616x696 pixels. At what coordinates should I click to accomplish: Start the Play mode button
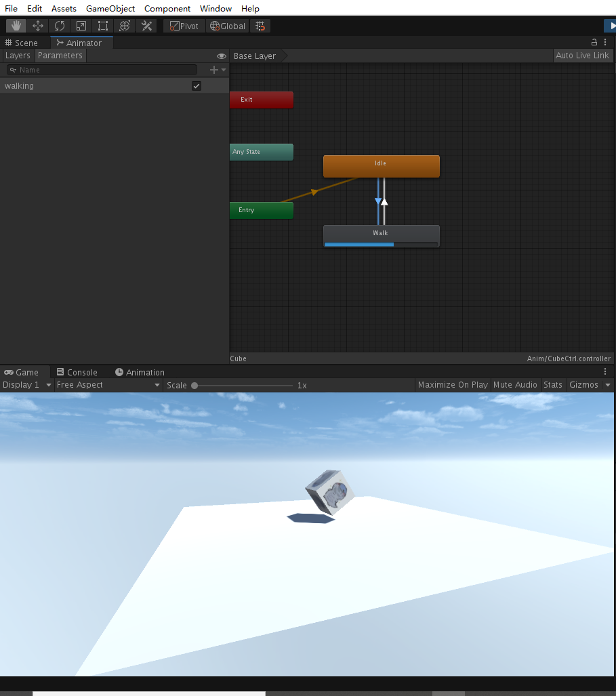point(611,26)
